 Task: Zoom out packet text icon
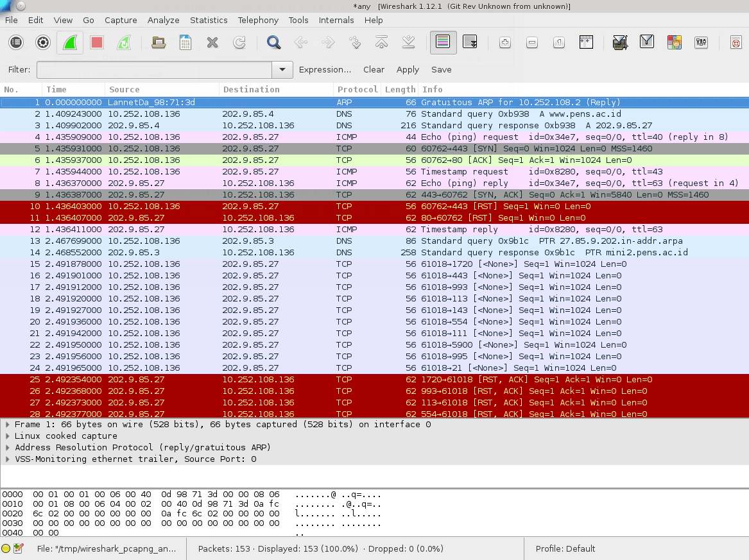[x=531, y=42]
